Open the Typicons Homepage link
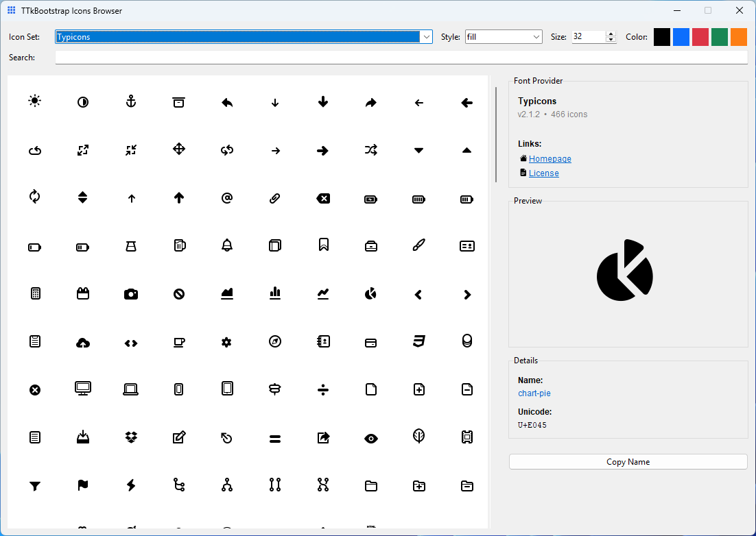The height and width of the screenshot is (536, 756). (550, 158)
